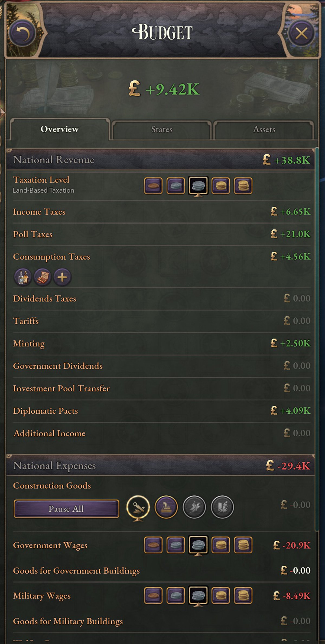325x644 pixels.
Task: Select the tobacco consumption tax icon
Action: click(x=43, y=277)
